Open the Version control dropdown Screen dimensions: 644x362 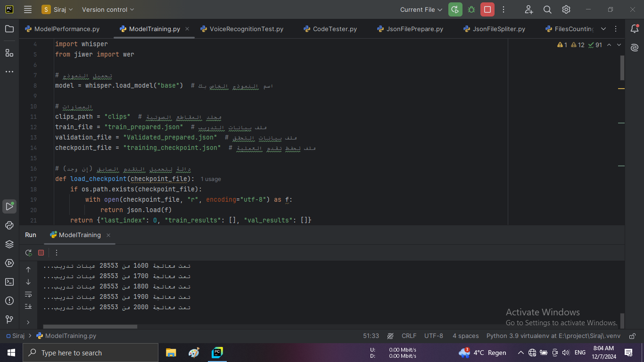[x=108, y=9]
